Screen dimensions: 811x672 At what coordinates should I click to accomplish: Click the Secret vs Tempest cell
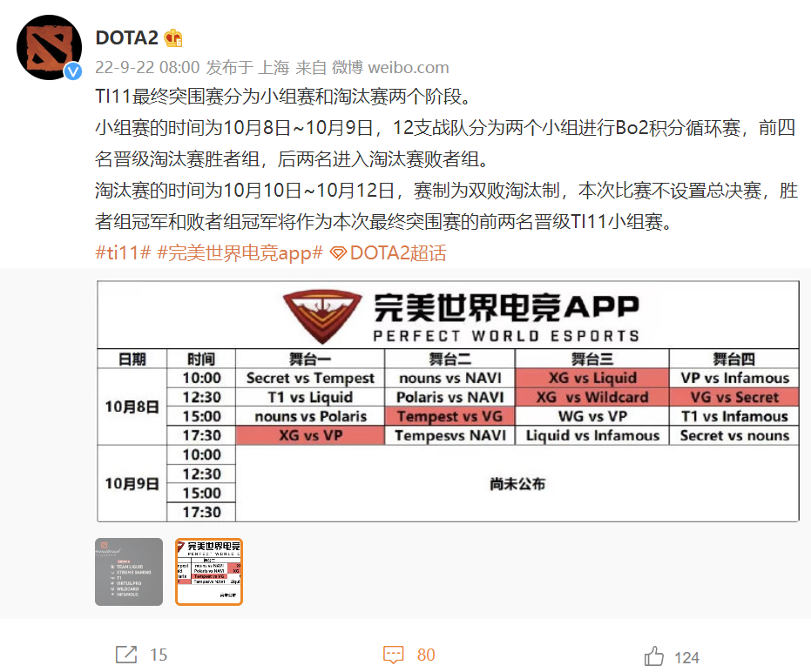click(x=310, y=378)
